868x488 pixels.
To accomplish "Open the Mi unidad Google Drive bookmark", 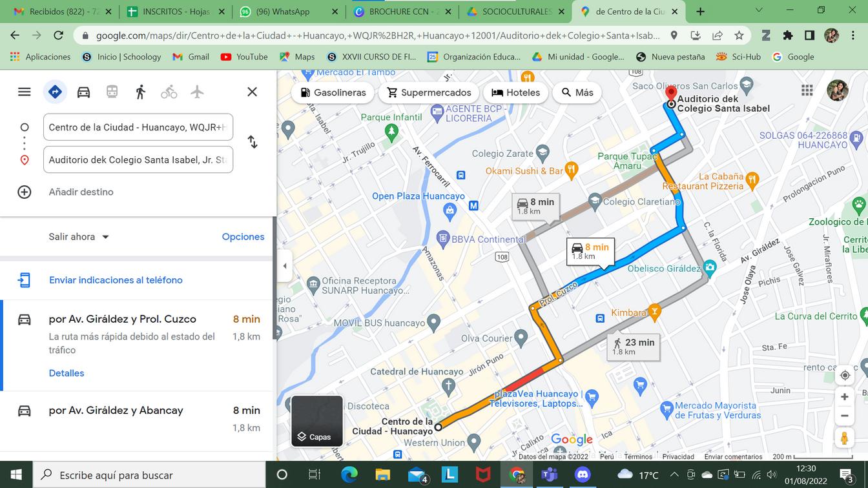I will (577, 57).
